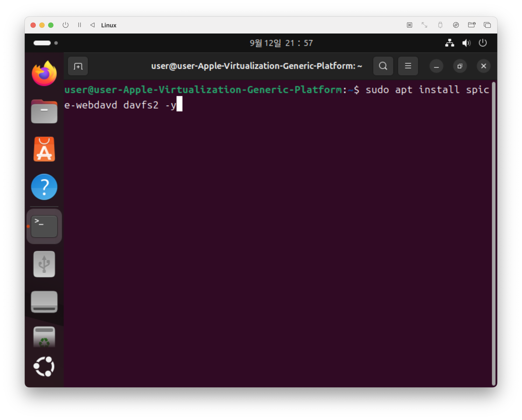Launch Firefox from the dock
522x420 pixels.
44,73
